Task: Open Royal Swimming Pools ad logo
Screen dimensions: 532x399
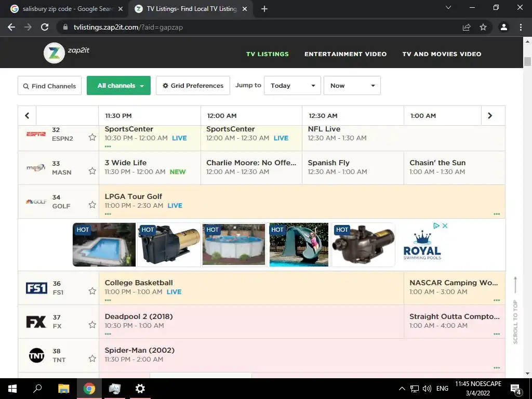Action: [422, 246]
